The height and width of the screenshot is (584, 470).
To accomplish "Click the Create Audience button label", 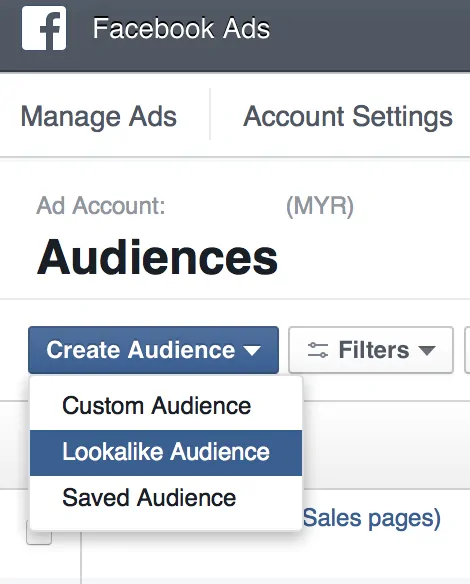I will 141,350.
